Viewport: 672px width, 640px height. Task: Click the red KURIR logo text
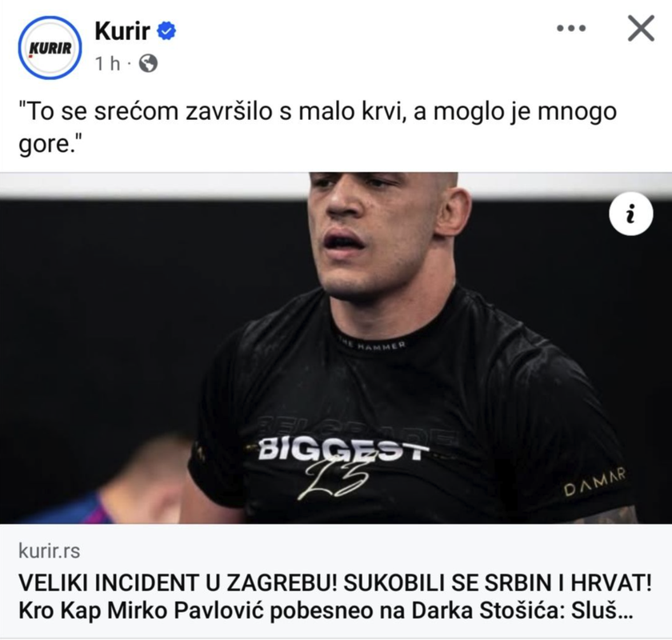coord(50,49)
